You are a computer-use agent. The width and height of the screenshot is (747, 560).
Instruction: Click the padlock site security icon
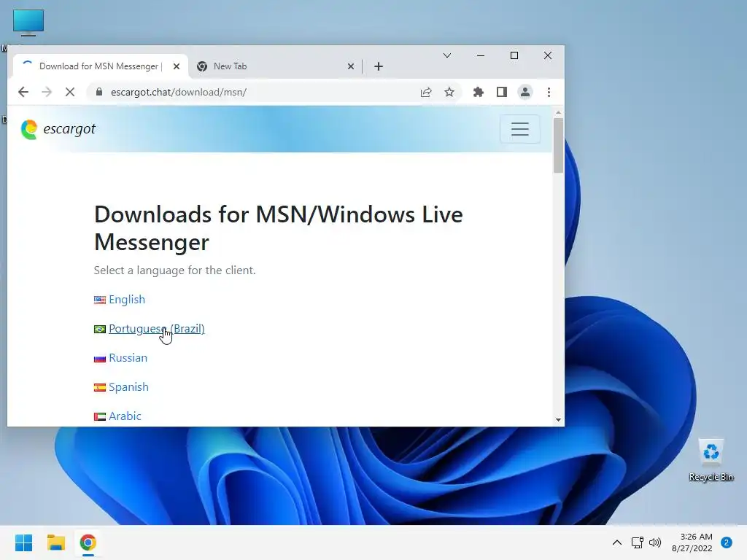[x=99, y=92]
